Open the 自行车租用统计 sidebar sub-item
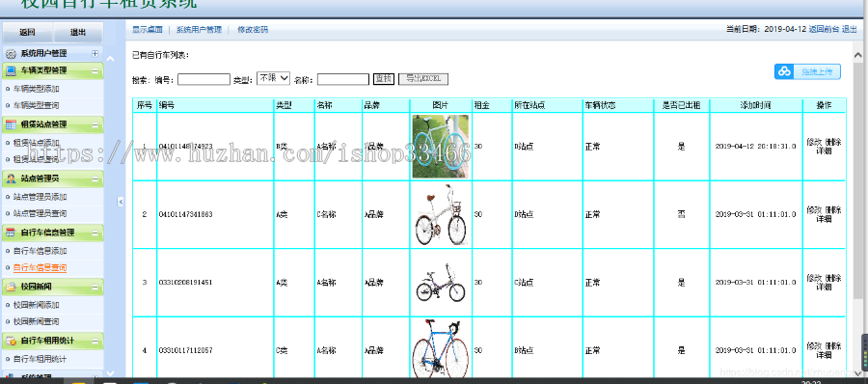Image resolution: width=868 pixels, height=384 pixels. coord(40,359)
